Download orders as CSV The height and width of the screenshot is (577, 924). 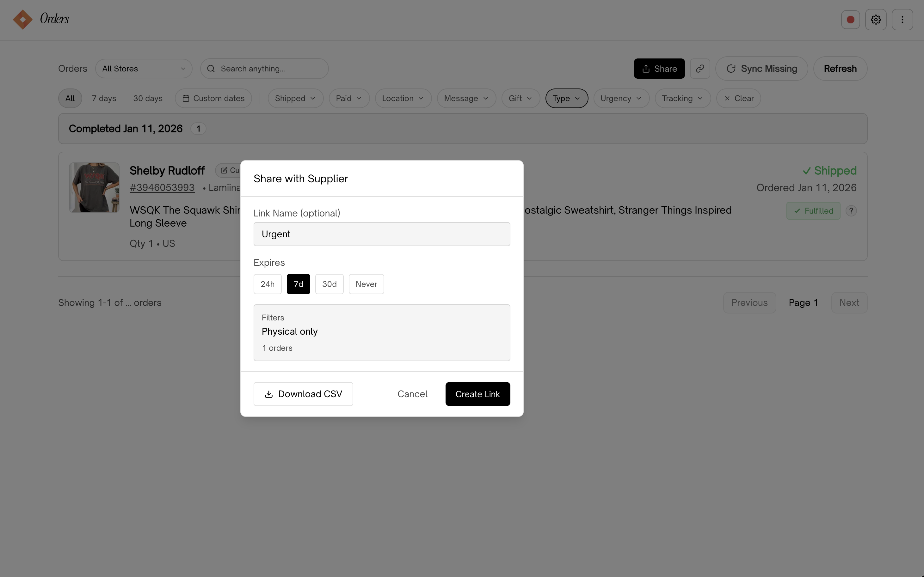303,394
